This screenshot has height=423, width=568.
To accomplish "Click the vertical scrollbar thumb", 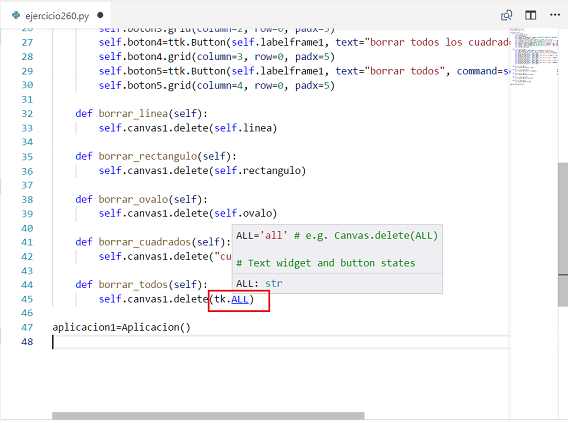I will pos(563,234).
